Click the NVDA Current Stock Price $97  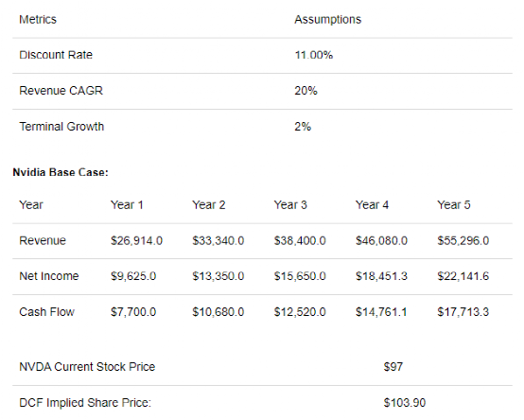(393, 367)
